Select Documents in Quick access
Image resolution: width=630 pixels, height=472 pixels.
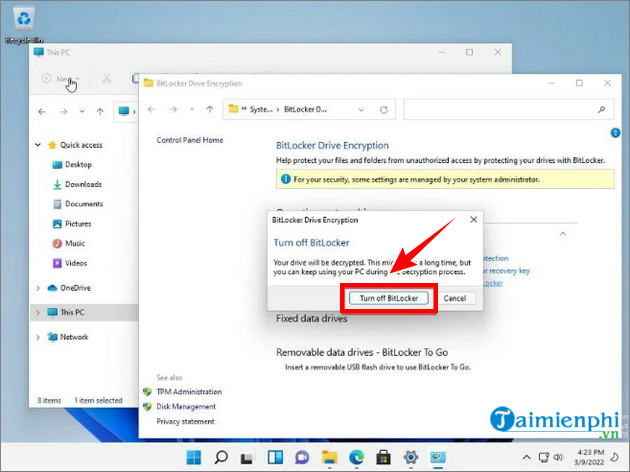(84, 204)
